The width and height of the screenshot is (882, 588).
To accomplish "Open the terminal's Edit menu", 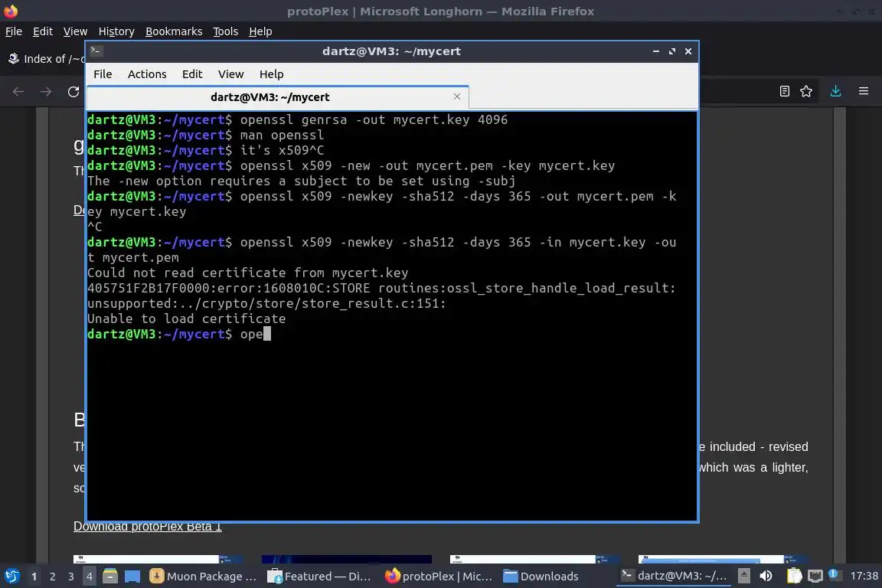I will [x=192, y=74].
